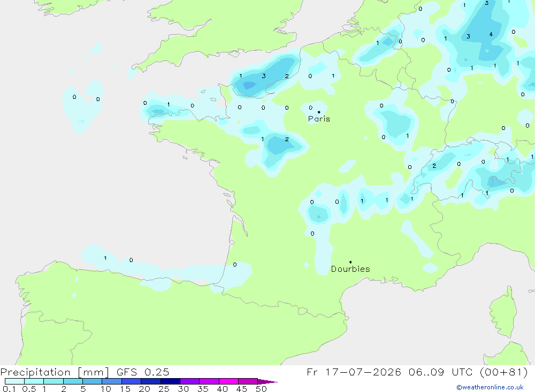Pick the 20–25 mm dark blue legend swatch
Screen dimensions: 535x392
click(151, 381)
